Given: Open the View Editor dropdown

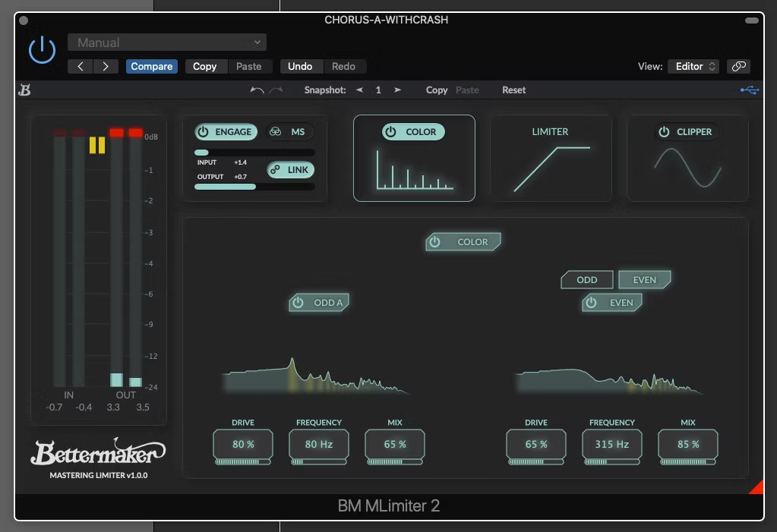Looking at the screenshot, I should click(693, 66).
